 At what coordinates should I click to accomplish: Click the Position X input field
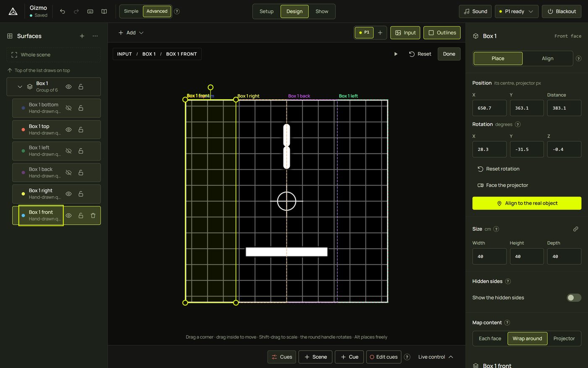click(x=489, y=108)
